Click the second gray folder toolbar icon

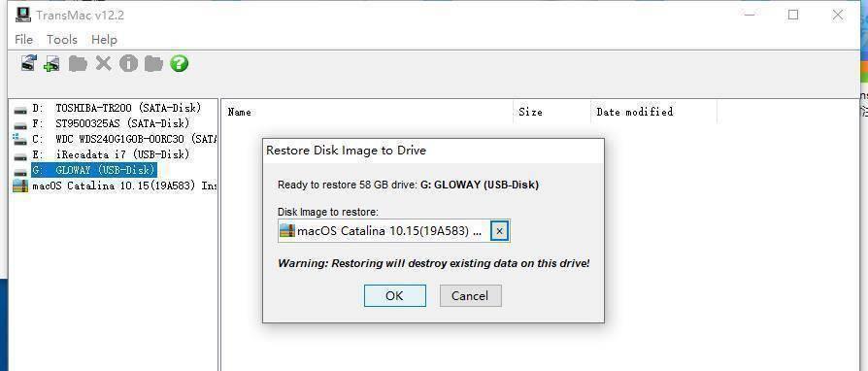153,64
